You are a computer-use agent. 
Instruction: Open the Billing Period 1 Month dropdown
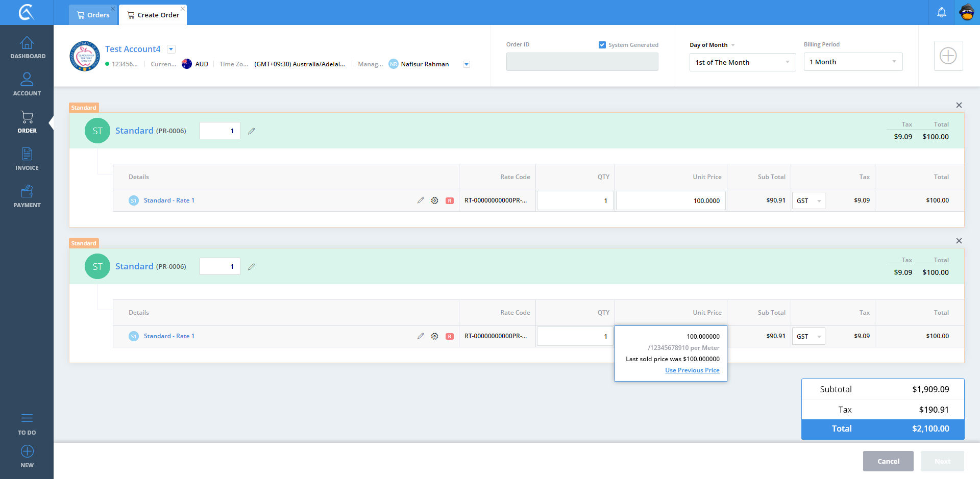point(852,62)
